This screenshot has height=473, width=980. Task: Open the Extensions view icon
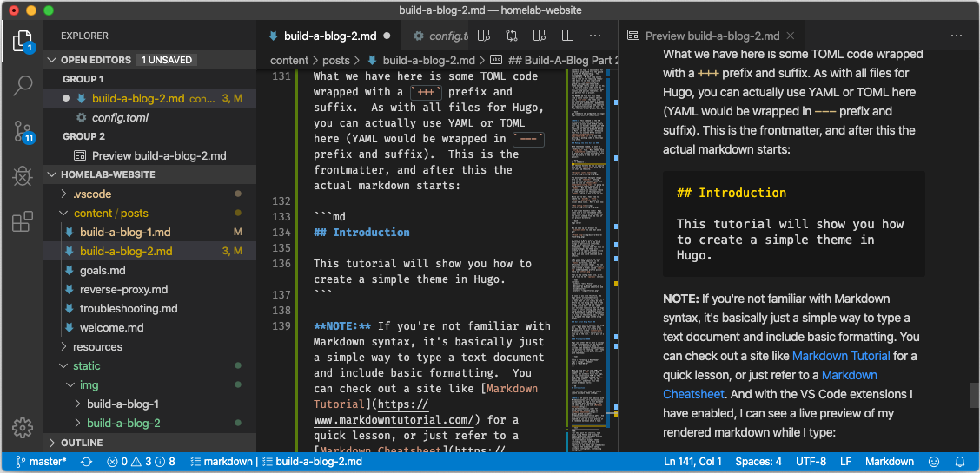click(x=23, y=221)
